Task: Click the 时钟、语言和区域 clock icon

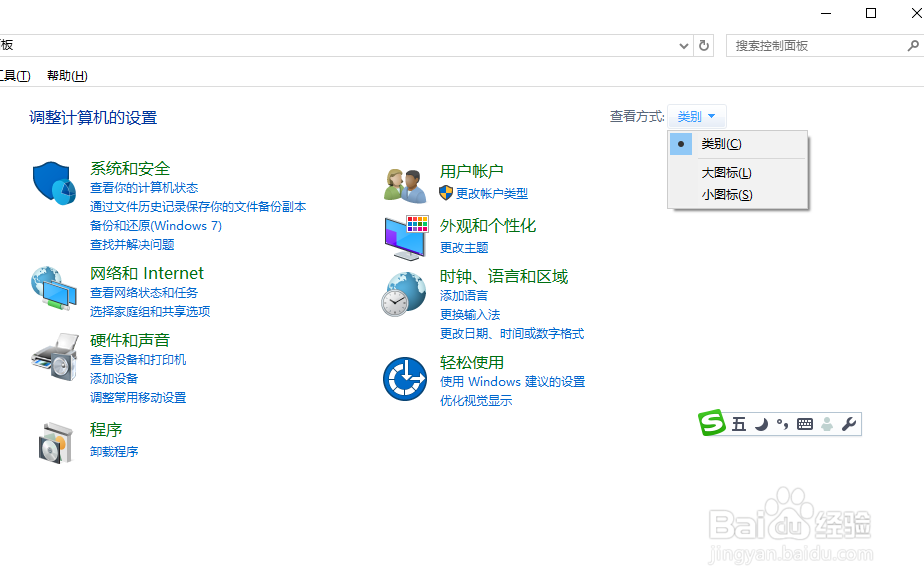Action: pyautogui.click(x=404, y=295)
